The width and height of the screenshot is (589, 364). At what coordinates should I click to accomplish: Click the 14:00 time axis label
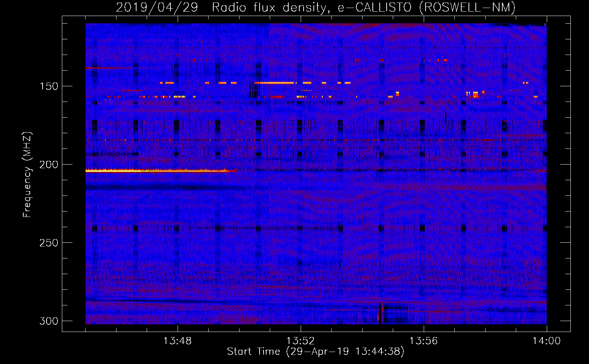pos(546,341)
